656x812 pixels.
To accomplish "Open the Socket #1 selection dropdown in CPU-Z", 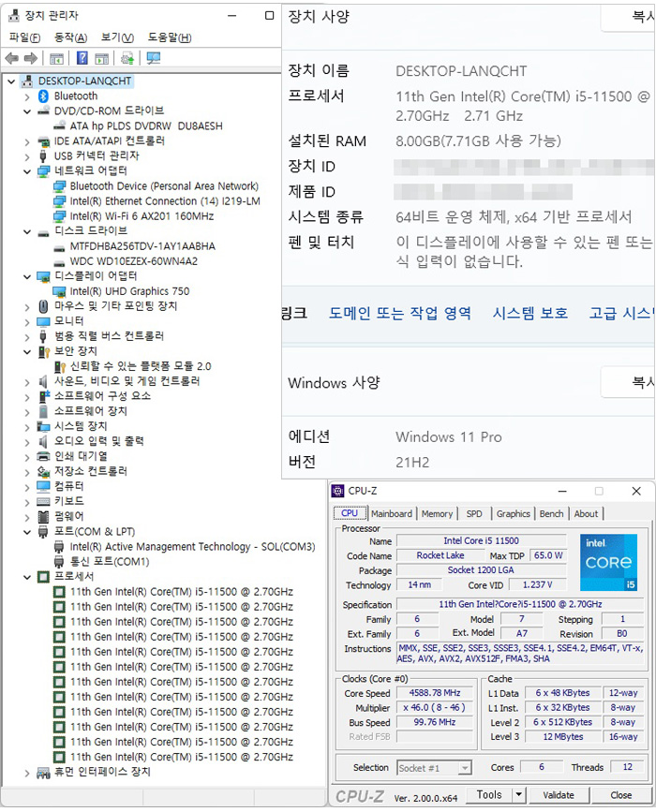I will point(465,768).
